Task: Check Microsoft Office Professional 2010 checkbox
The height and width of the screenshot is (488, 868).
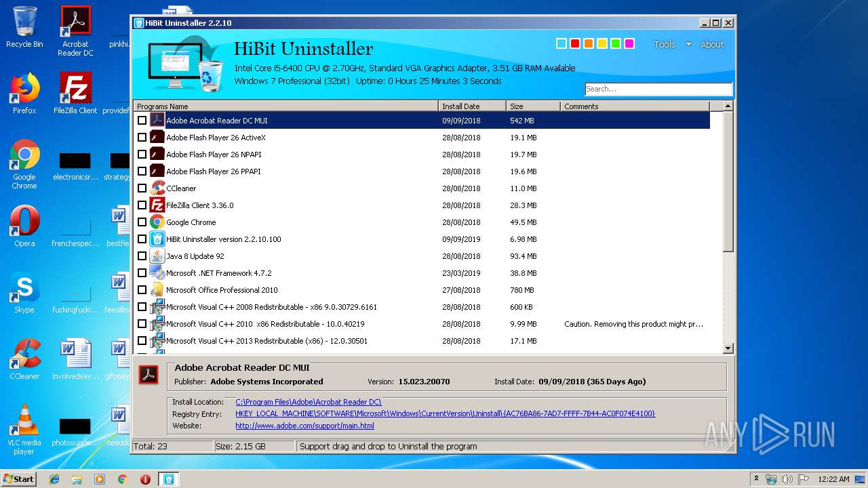Action: (142, 289)
